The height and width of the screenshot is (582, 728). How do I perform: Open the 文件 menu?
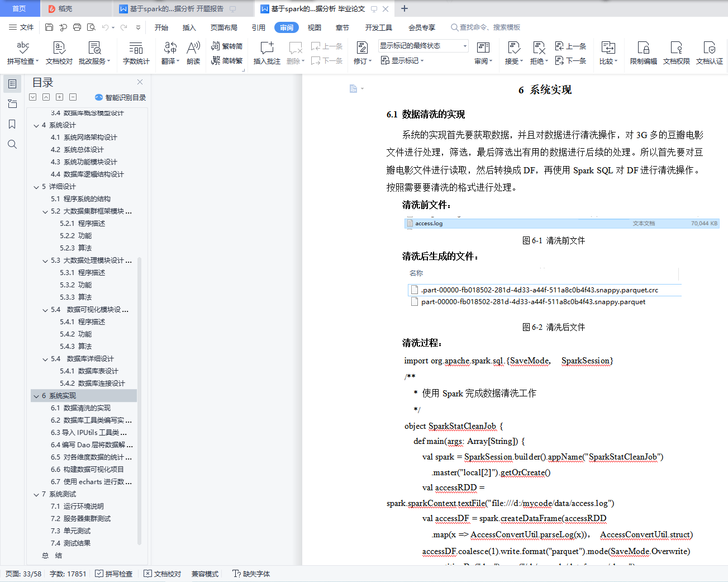point(21,27)
